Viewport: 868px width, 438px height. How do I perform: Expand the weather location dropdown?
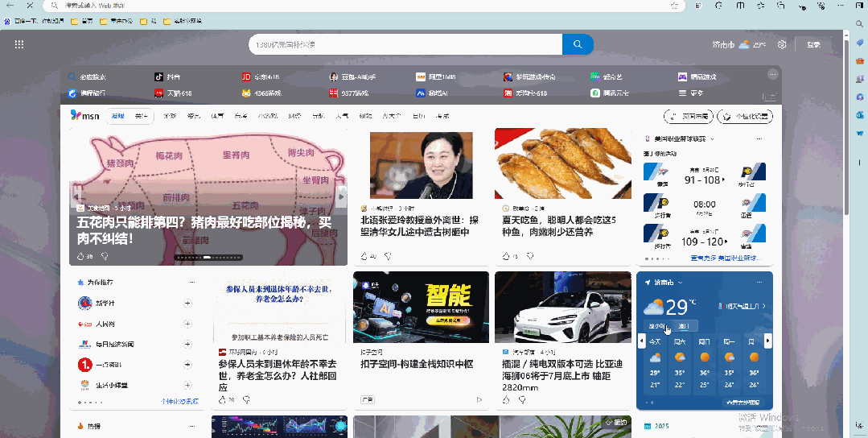(x=681, y=283)
